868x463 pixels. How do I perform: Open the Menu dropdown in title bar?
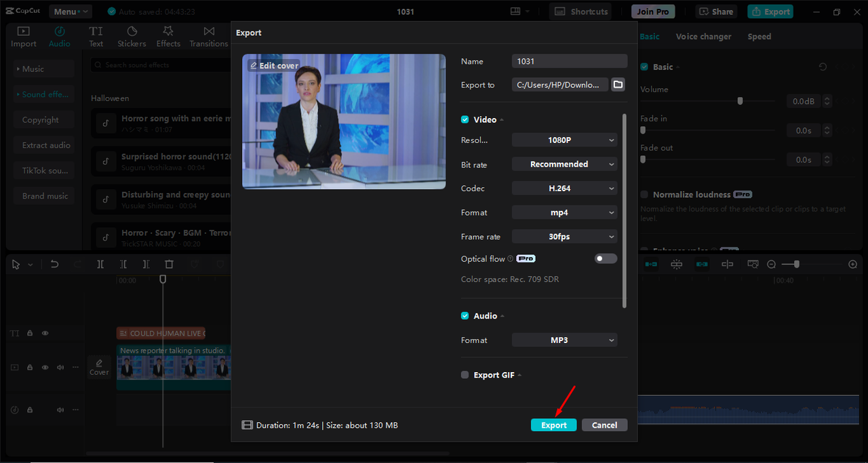70,12
